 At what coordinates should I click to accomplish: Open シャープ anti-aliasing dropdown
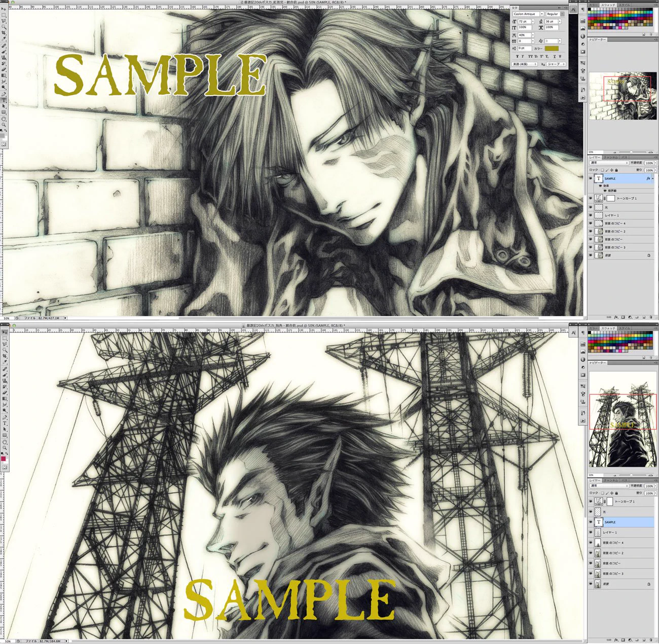(556, 64)
